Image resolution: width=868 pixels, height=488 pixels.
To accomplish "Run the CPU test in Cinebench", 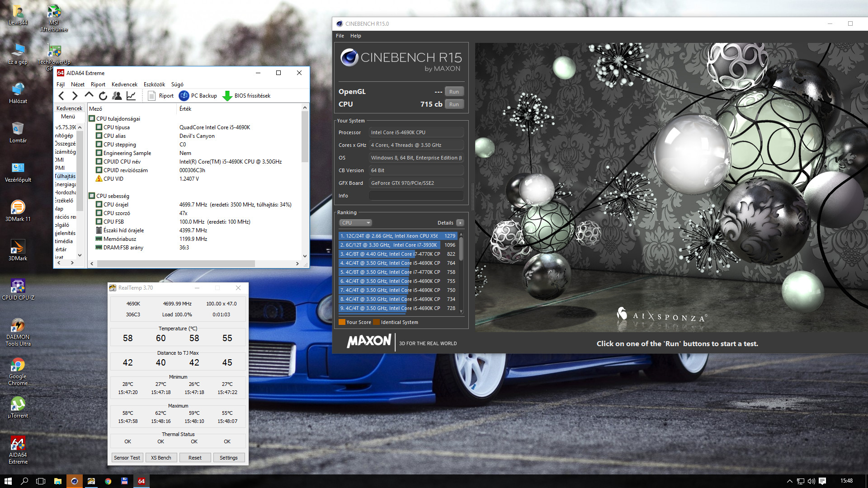I will pos(454,104).
